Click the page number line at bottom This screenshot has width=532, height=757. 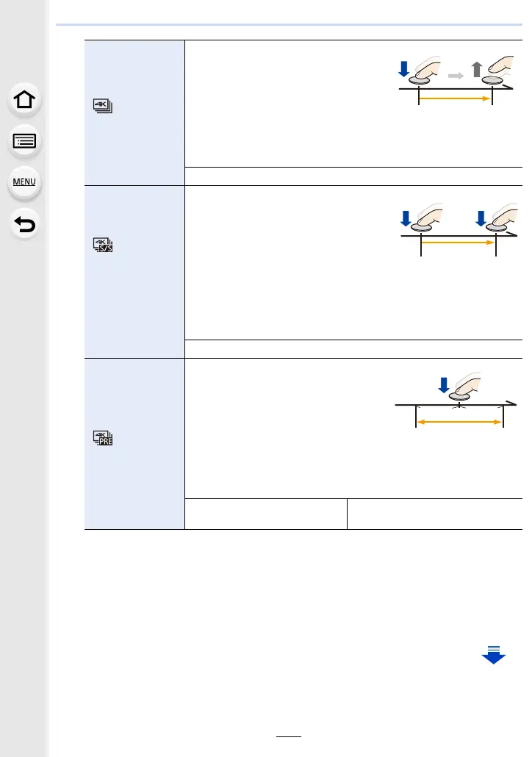point(289,736)
